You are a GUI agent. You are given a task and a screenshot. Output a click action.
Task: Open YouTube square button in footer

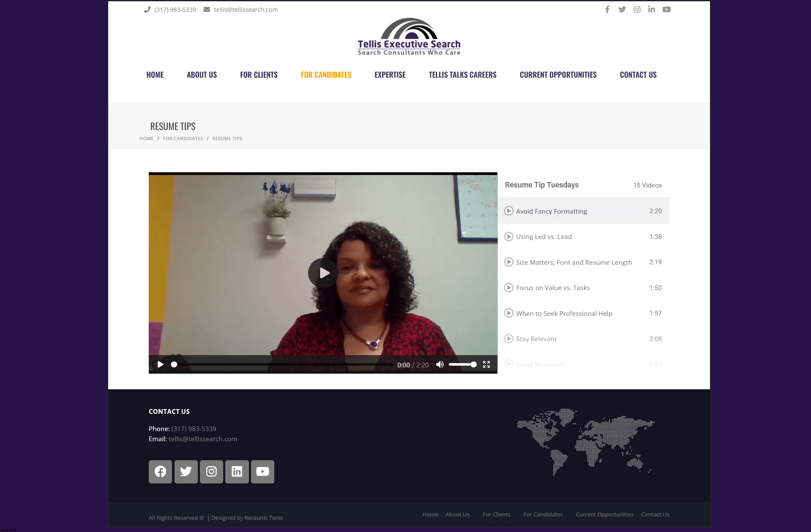pyautogui.click(x=262, y=472)
